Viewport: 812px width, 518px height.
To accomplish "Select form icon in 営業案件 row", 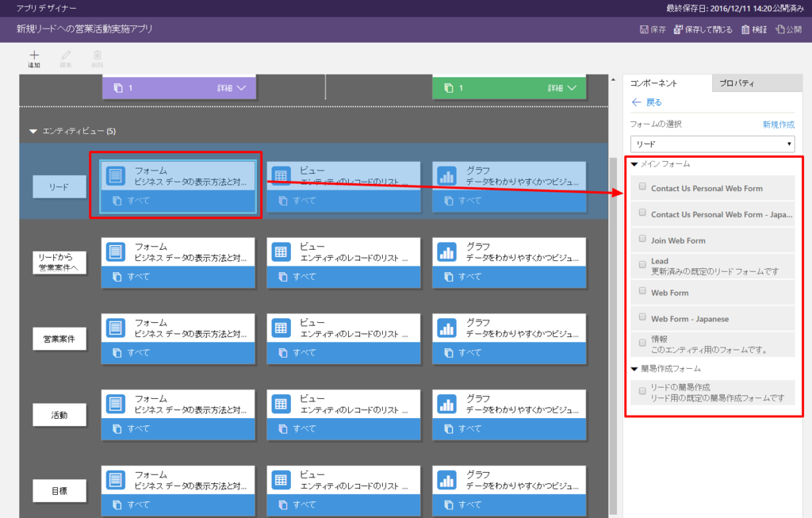I will (x=116, y=328).
